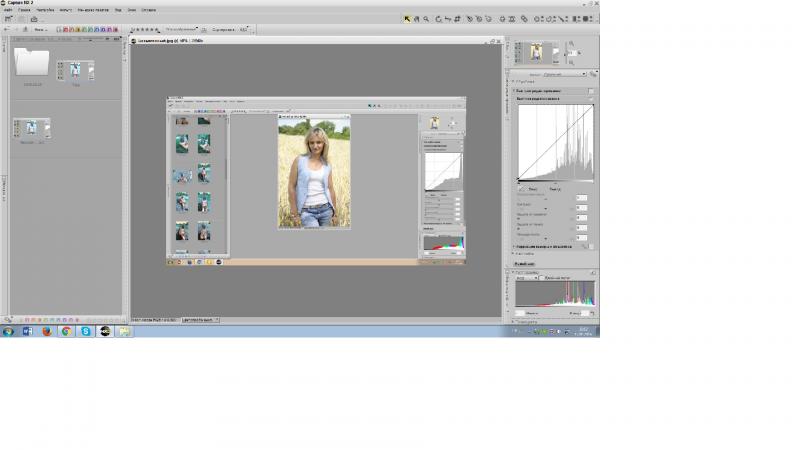Launch Google Chrome from the taskbar
The width and height of the screenshot is (800, 450).
tap(66, 331)
